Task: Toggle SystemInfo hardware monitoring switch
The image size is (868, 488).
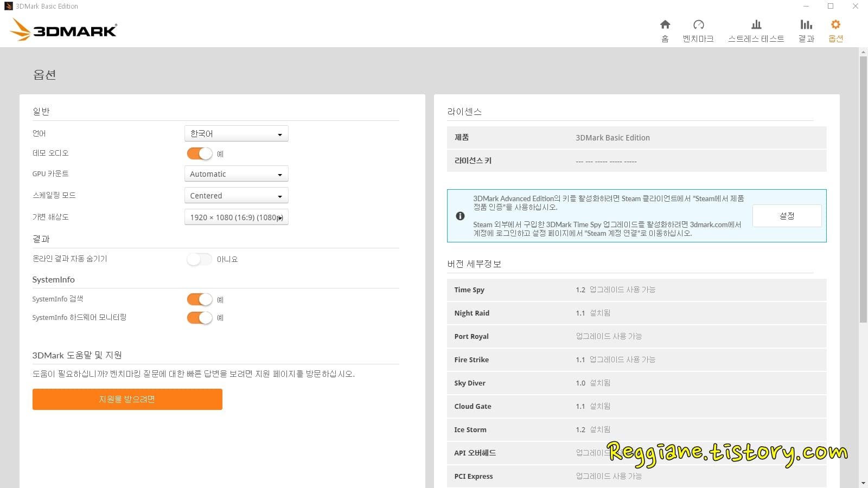Action: coord(200,318)
